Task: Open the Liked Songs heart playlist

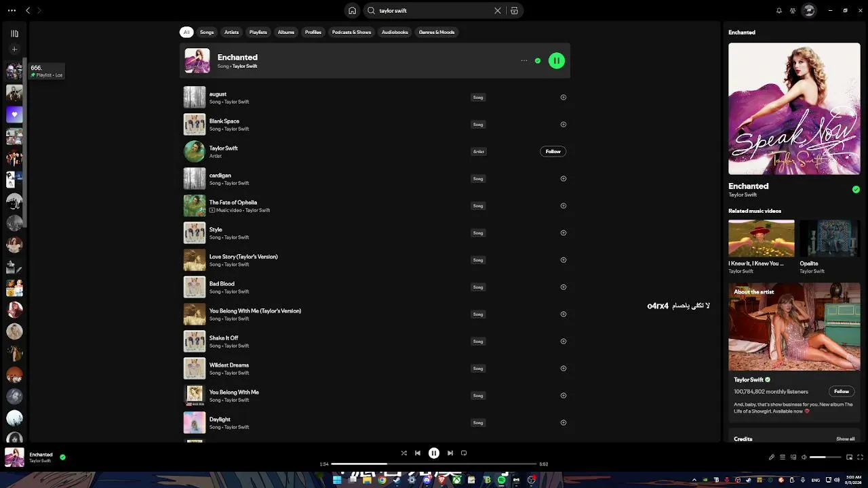Action: point(14,115)
